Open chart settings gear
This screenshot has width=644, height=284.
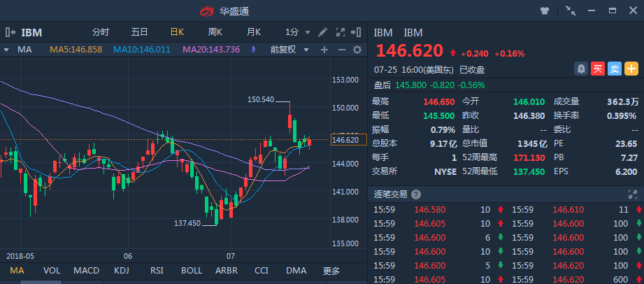pyautogui.click(x=357, y=50)
